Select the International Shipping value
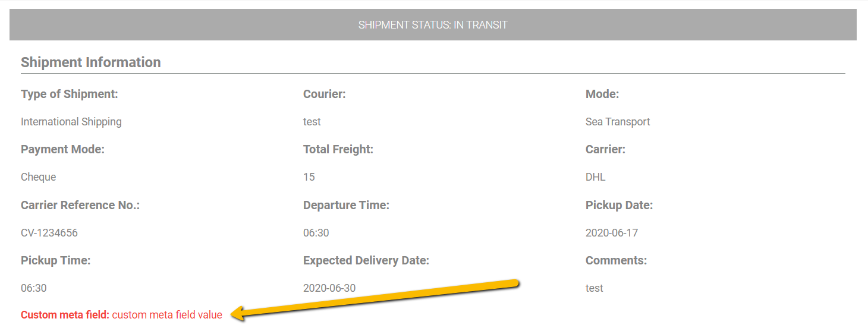 [x=71, y=122]
